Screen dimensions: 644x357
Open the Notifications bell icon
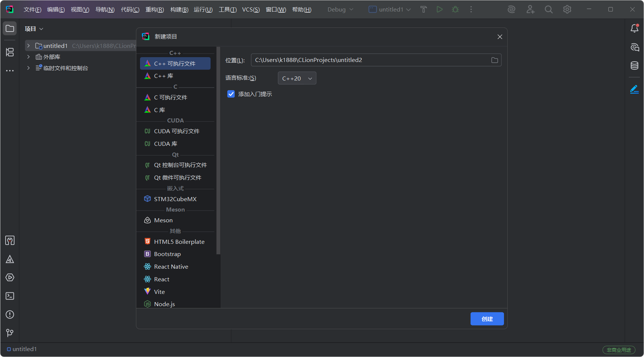pyautogui.click(x=634, y=29)
